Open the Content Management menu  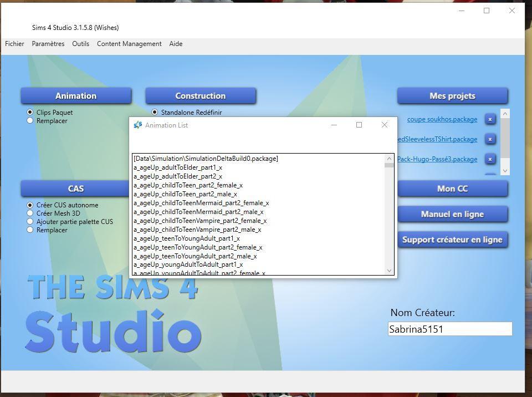[129, 44]
